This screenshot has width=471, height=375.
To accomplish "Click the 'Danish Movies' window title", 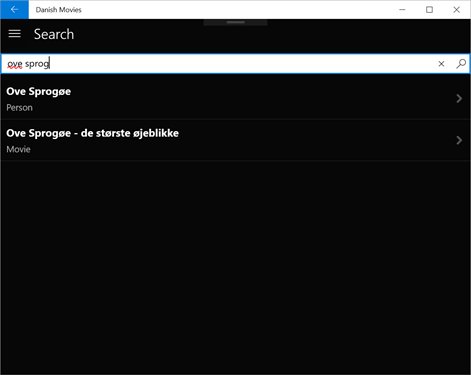I will pos(59,10).
